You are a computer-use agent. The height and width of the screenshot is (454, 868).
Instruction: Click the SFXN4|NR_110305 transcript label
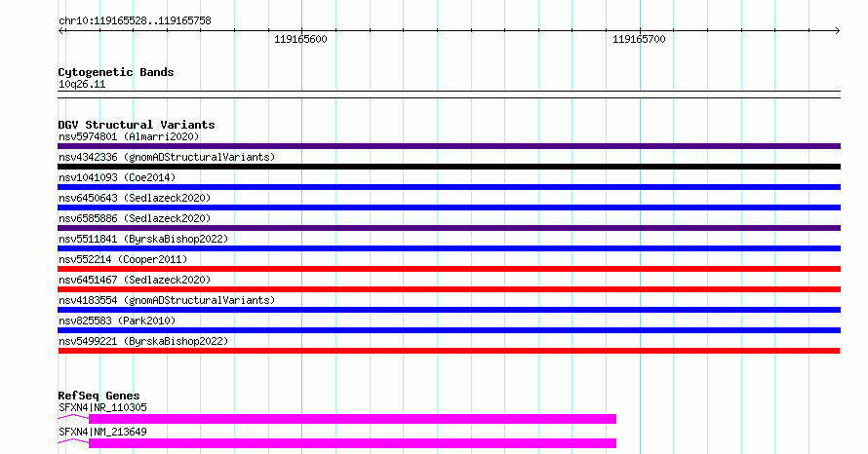pos(103,407)
